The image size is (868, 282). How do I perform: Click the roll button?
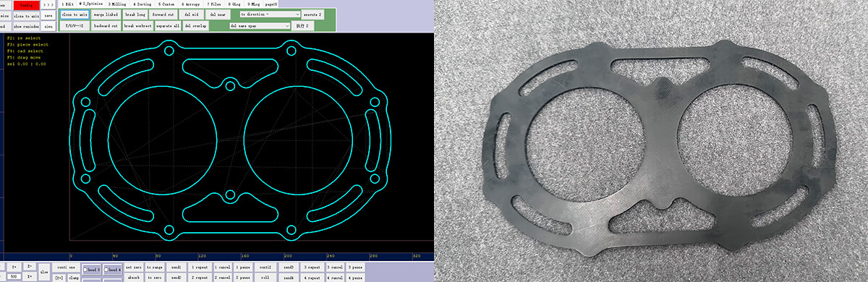[265, 278]
